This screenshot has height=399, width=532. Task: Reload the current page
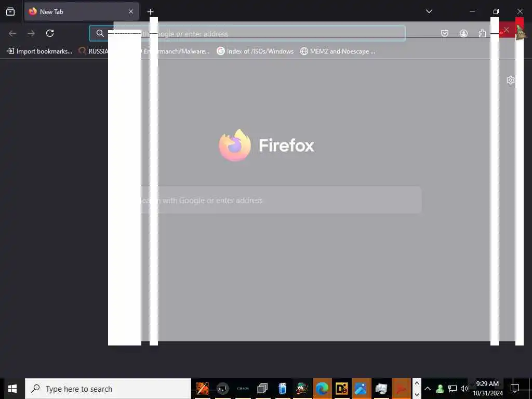click(x=50, y=33)
